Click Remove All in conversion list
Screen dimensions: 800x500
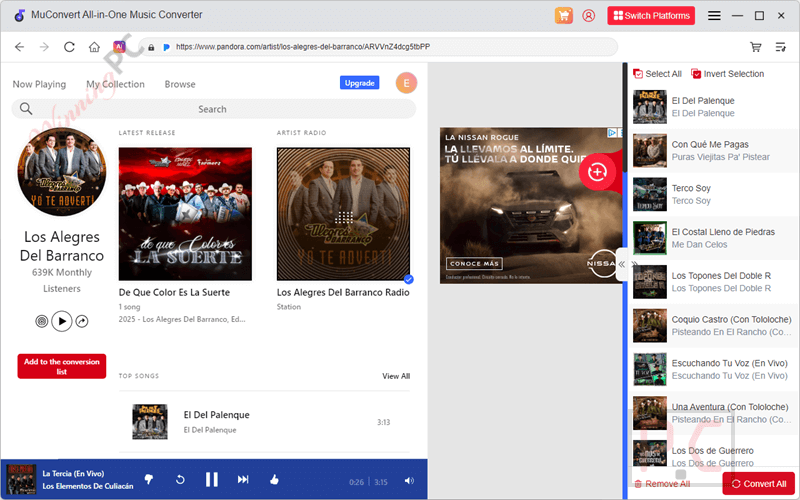click(662, 484)
